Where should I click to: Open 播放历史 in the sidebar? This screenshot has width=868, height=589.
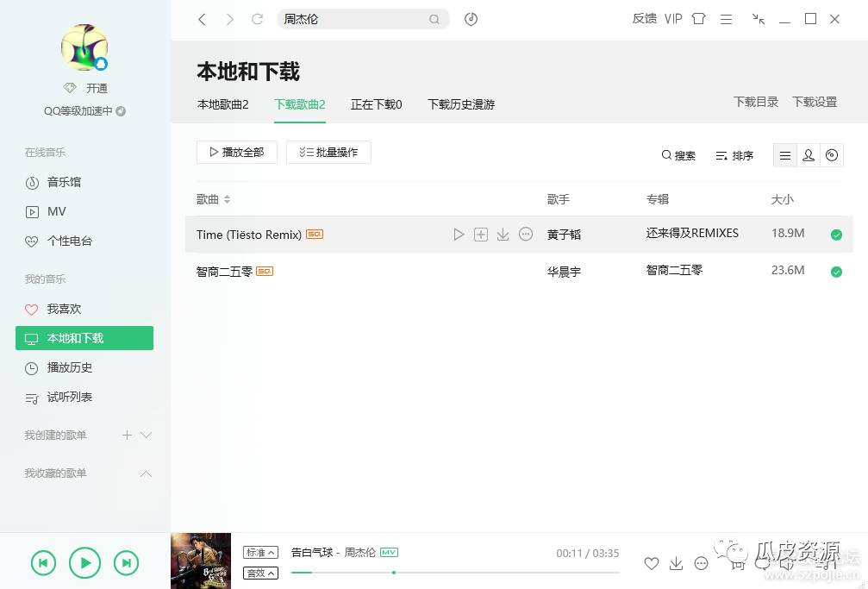(59, 368)
